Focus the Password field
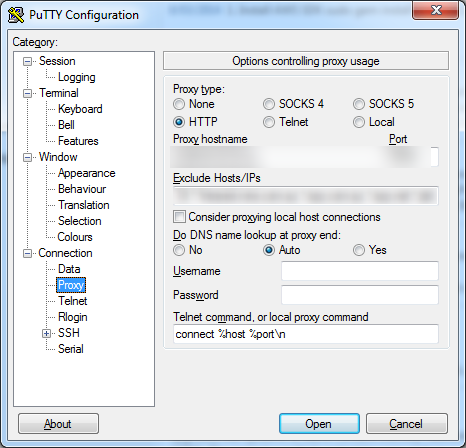Screen dimensions: 466x448 coord(360,295)
